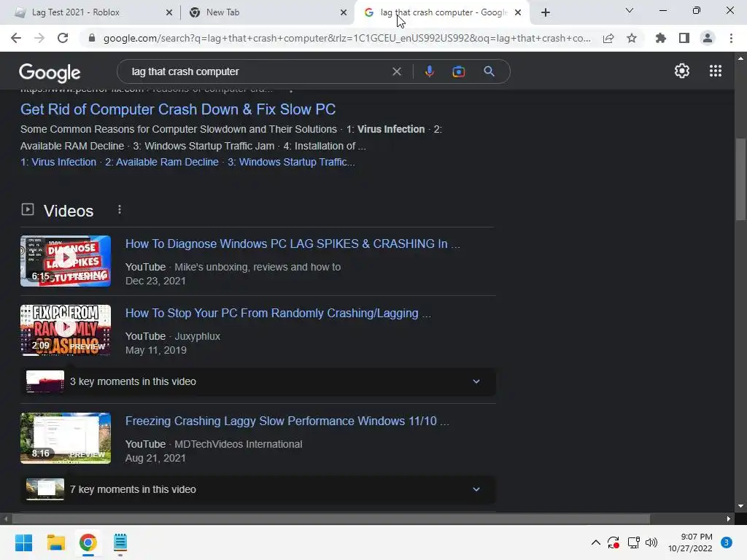The image size is (747, 560).
Task: Open the Chrome side panel icon
Action: [x=684, y=38]
